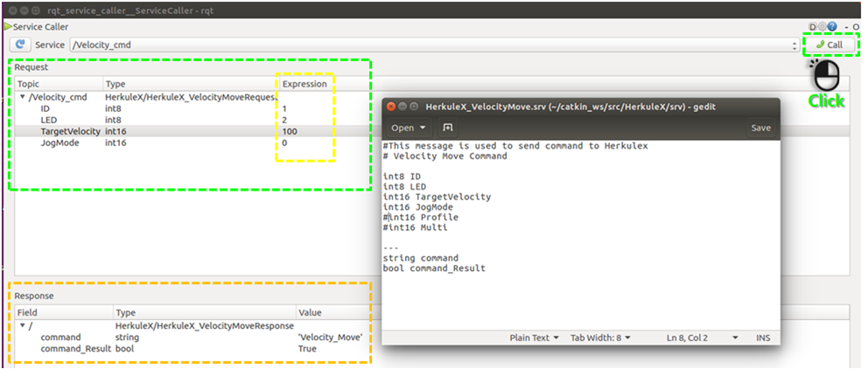
Task: Click the refresh services icon button
Action: [20, 45]
